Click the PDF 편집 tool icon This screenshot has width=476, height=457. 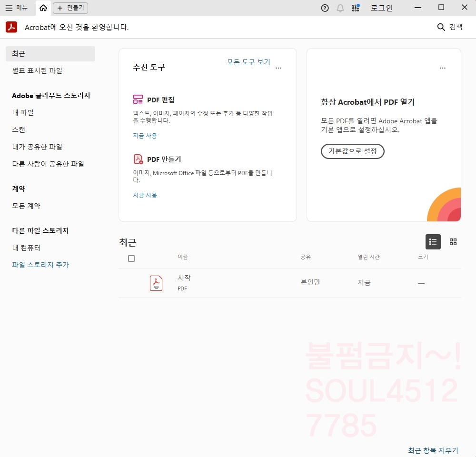(x=138, y=99)
